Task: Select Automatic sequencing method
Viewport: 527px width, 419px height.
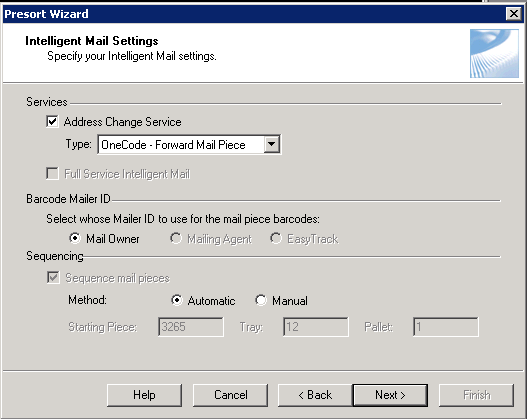Action: (176, 300)
